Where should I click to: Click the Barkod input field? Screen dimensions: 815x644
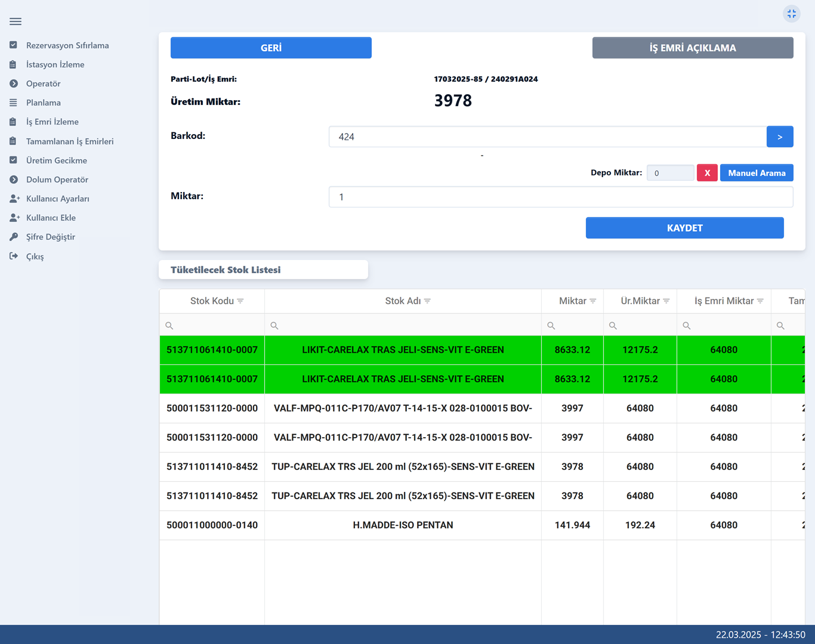[x=547, y=137]
